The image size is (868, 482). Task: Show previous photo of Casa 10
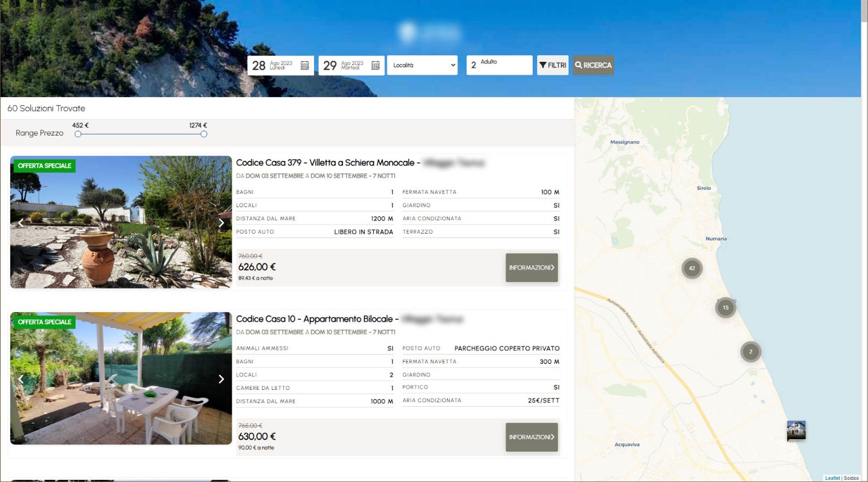coord(21,379)
